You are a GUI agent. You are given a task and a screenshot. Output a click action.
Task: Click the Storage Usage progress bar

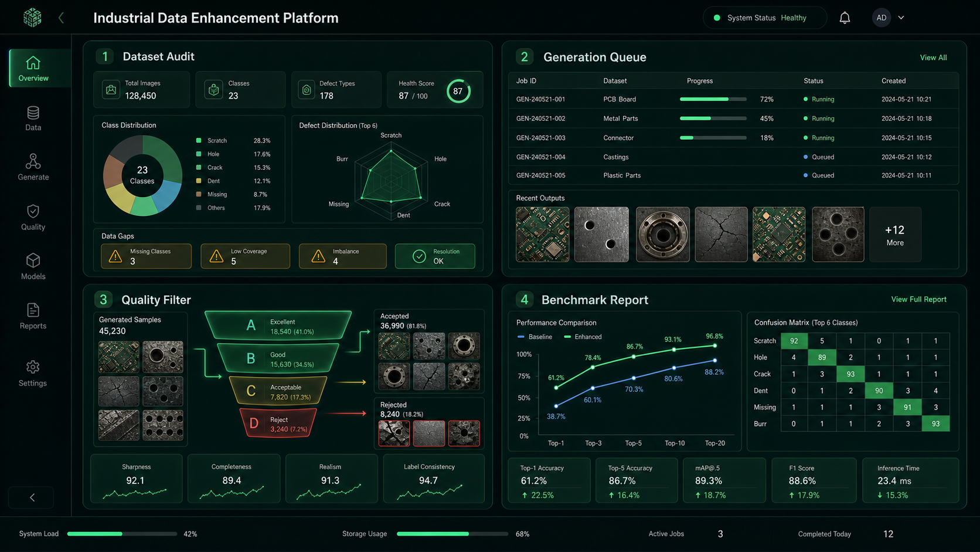[x=452, y=534]
